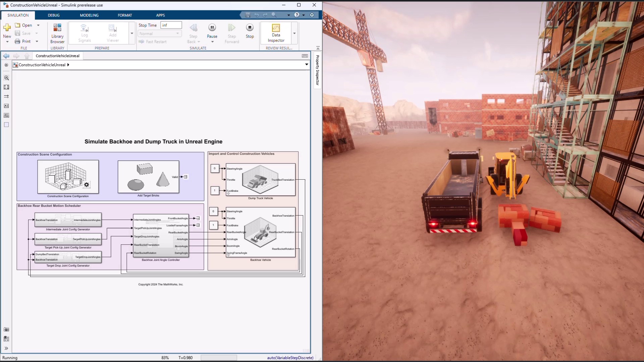The height and width of the screenshot is (362, 644).
Task: Switch to the APPS tab
Action: pyautogui.click(x=160, y=15)
